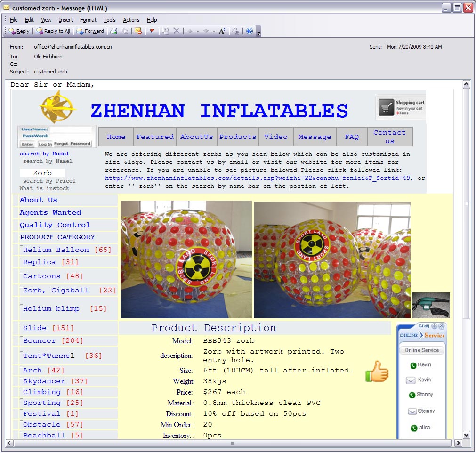This screenshot has width=476, height=453.
Task: Select Replica [31] category
Action: (51, 262)
